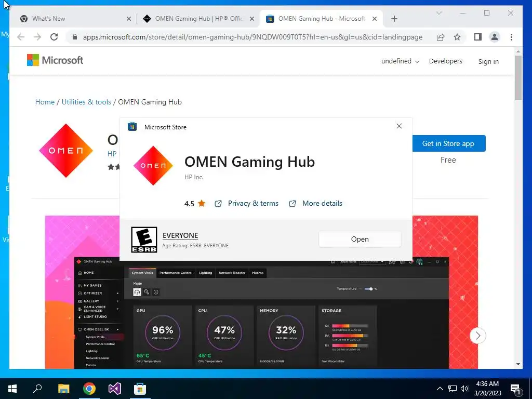Click the 4.5 star rating
532x399 pixels.
(195, 203)
